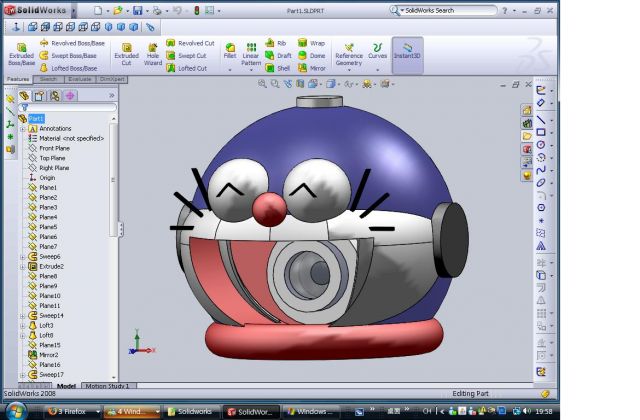640x420 pixels.
Task: Select the Revolved Boss/Base tool
Action: point(72,43)
